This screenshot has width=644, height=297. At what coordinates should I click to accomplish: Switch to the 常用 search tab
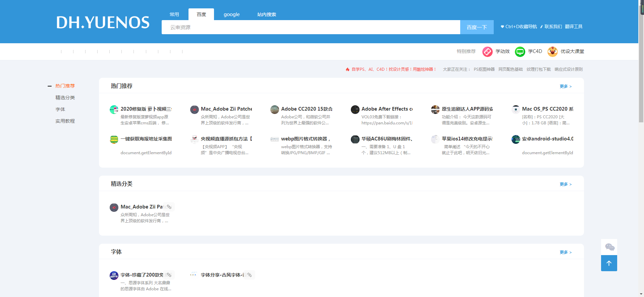click(174, 14)
